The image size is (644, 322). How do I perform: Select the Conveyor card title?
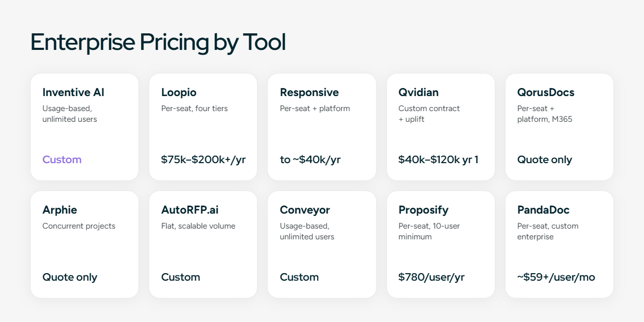305,210
